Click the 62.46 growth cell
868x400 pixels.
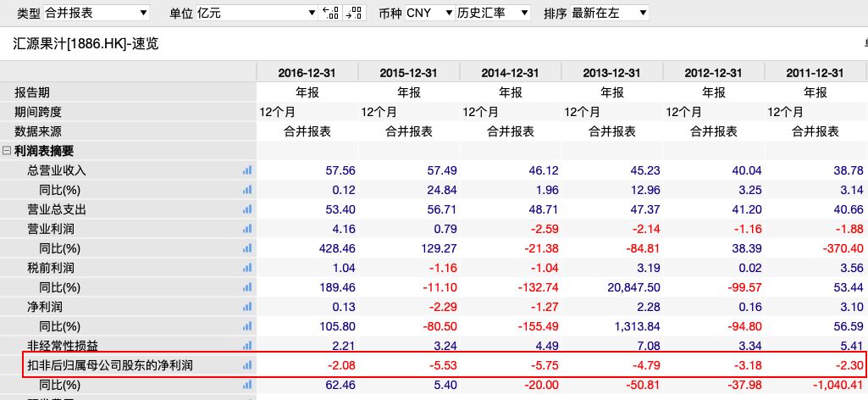341,385
